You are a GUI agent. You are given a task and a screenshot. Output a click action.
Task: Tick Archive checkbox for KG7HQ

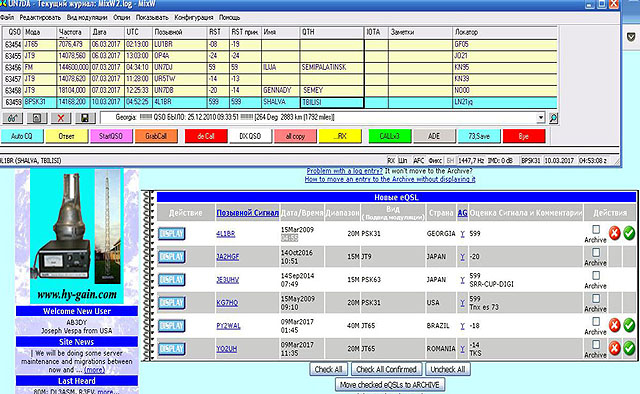click(596, 298)
